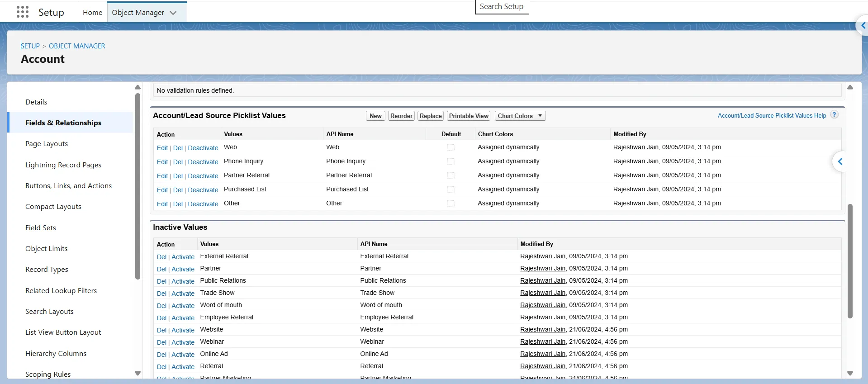Activate the Trade Show value
This screenshot has height=384, width=868.
pos(183,294)
